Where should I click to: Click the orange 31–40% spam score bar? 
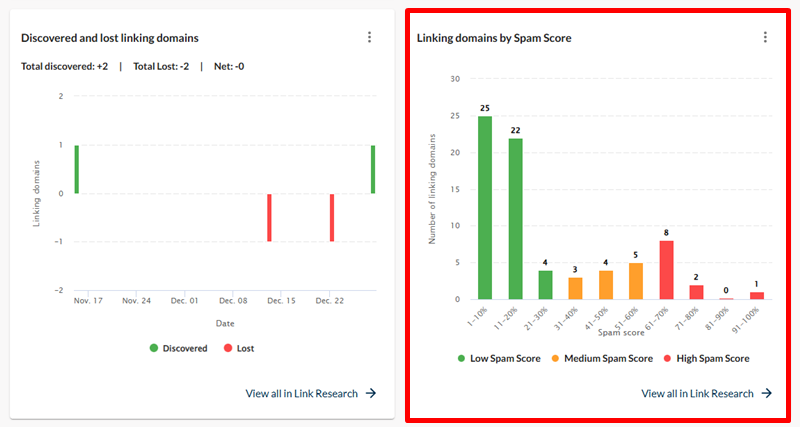coord(575,289)
